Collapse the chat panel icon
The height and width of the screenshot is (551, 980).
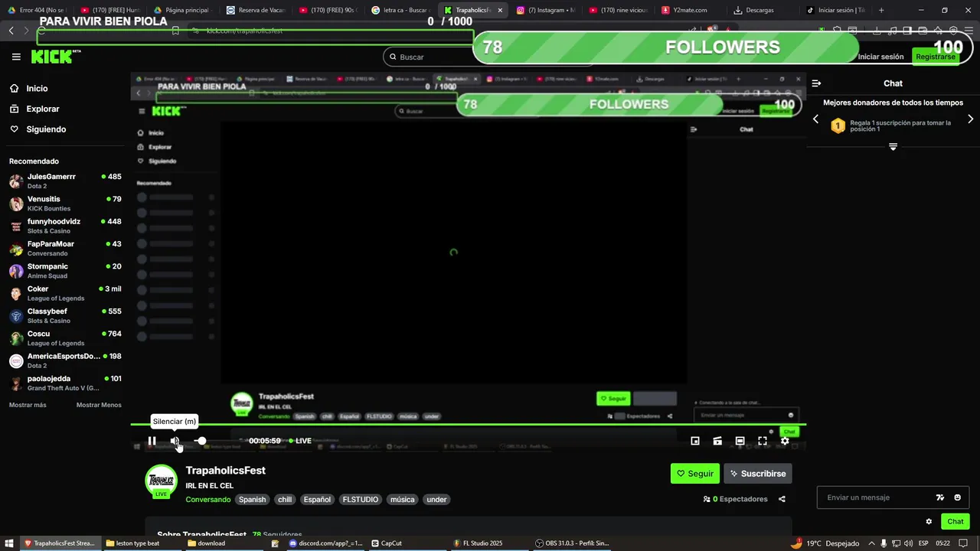point(816,83)
